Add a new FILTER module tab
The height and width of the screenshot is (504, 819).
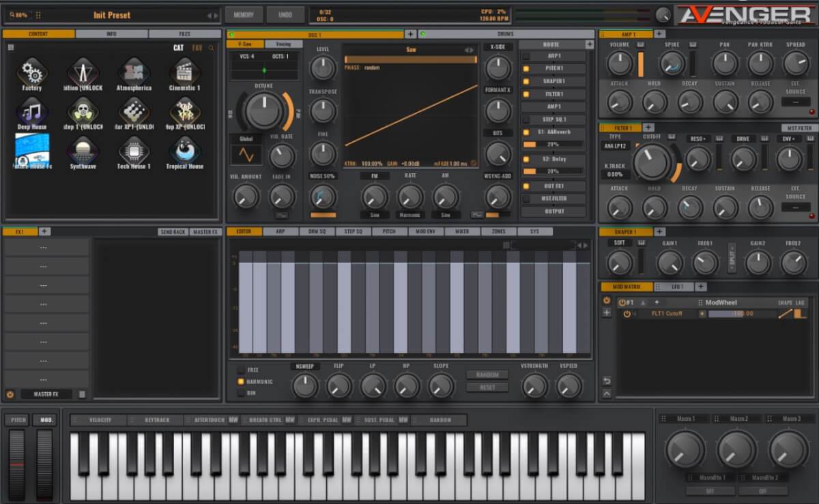648,128
